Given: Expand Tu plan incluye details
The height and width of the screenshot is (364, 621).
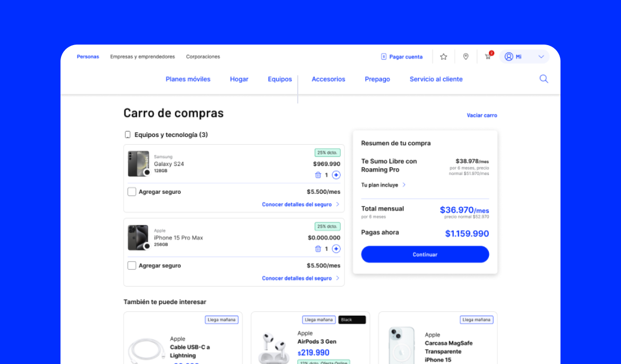Looking at the screenshot, I should 383,185.
